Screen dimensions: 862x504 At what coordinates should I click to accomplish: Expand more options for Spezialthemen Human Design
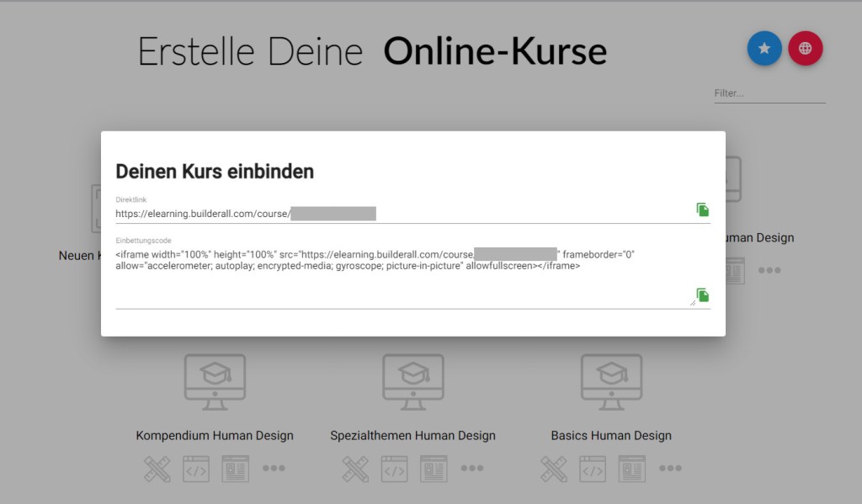(x=471, y=469)
